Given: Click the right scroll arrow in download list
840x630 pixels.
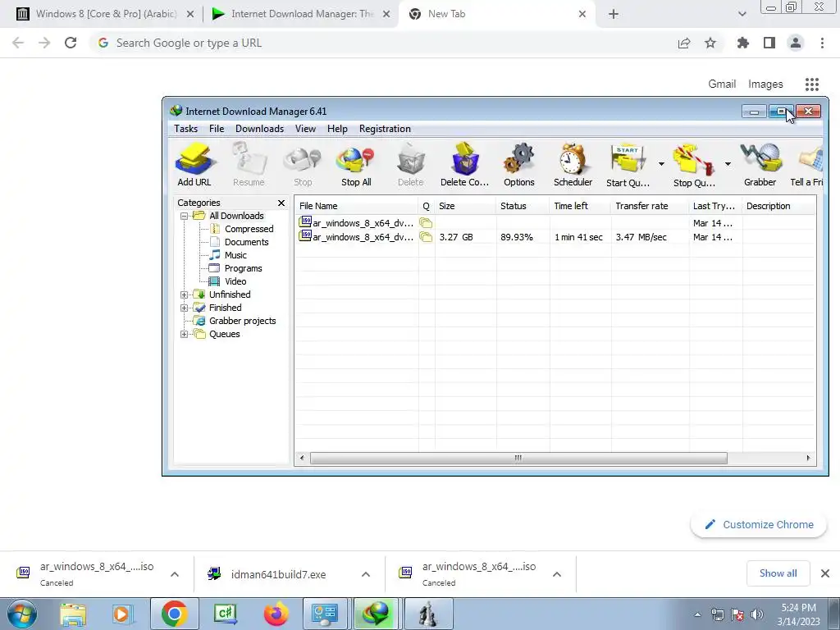Looking at the screenshot, I should pos(808,458).
